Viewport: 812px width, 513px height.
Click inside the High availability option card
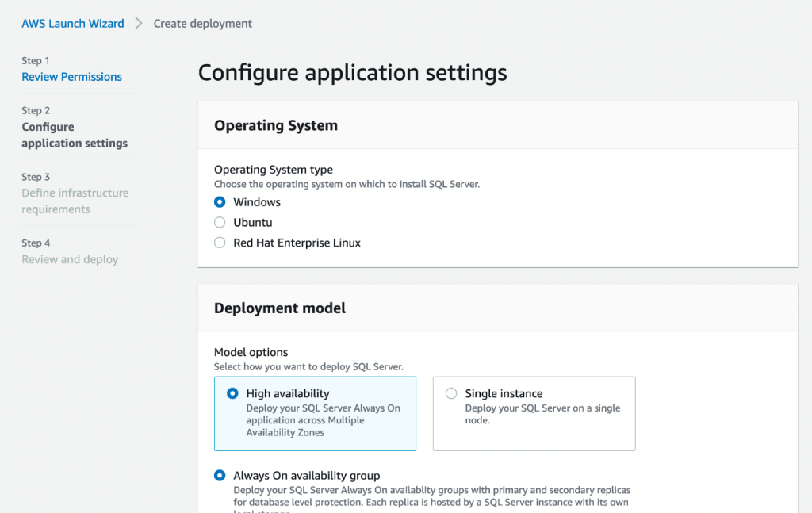pos(315,413)
